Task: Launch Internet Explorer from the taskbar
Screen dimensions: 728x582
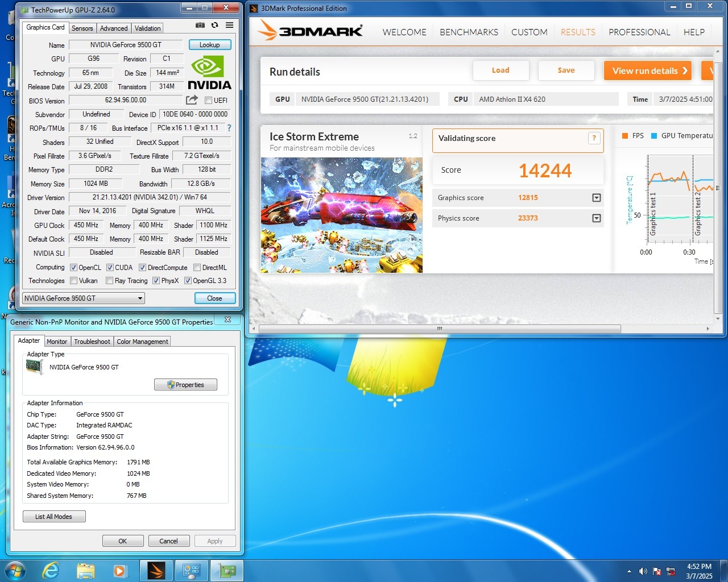Action: coord(51,571)
